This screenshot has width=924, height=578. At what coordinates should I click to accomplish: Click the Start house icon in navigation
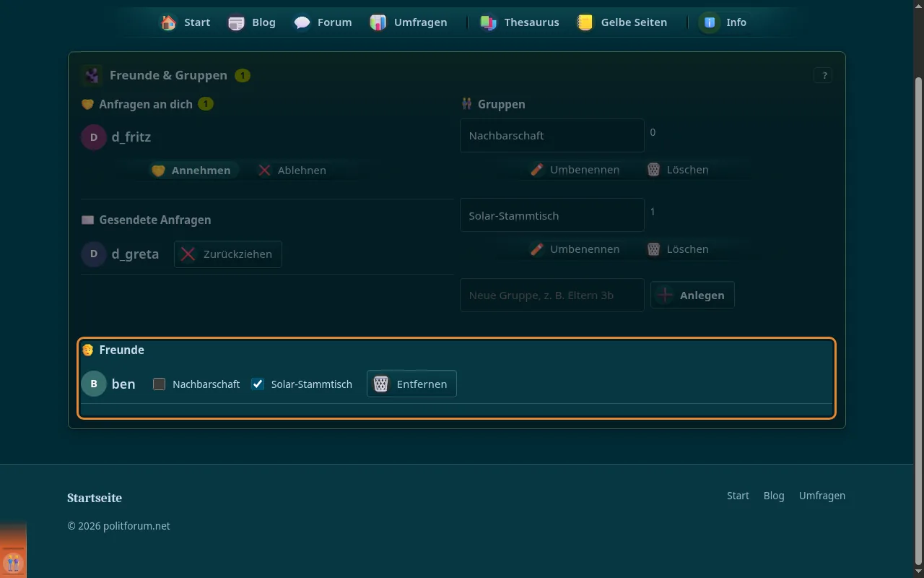[168, 22]
